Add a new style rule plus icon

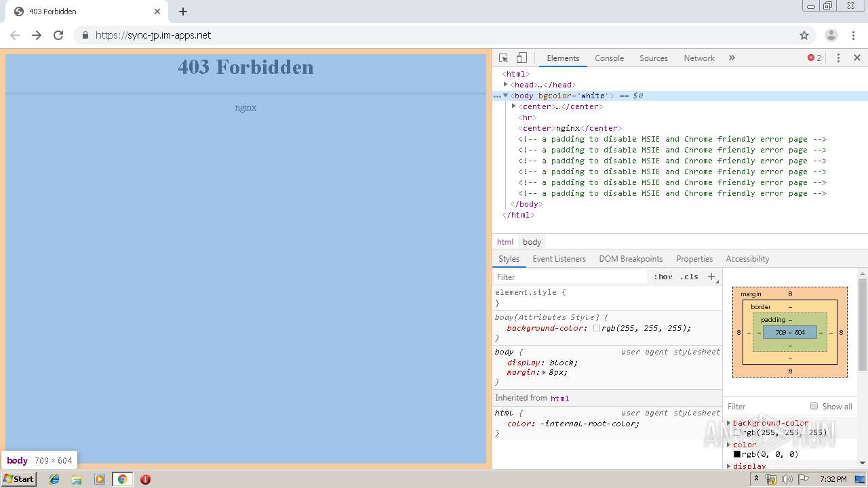[711, 277]
